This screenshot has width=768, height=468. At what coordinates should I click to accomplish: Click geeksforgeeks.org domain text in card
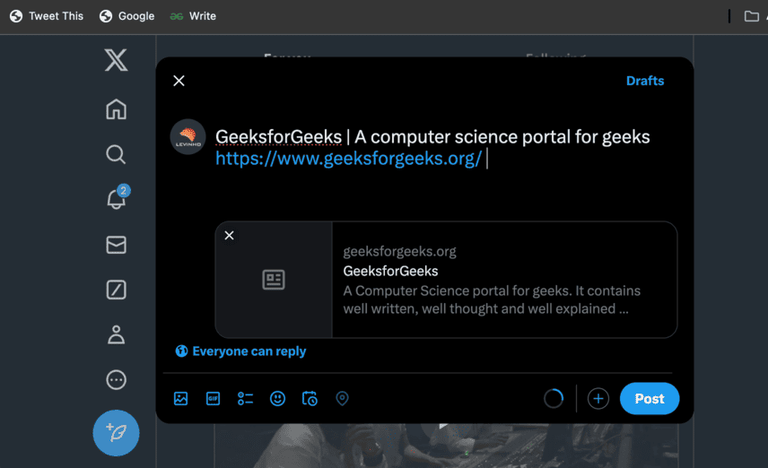(399, 251)
